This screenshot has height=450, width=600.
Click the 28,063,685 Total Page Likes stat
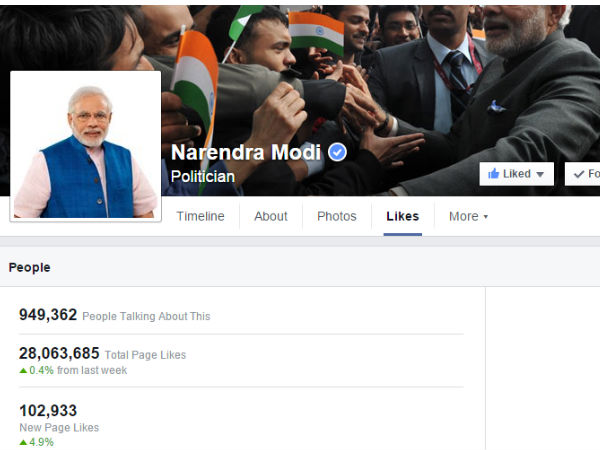point(103,354)
